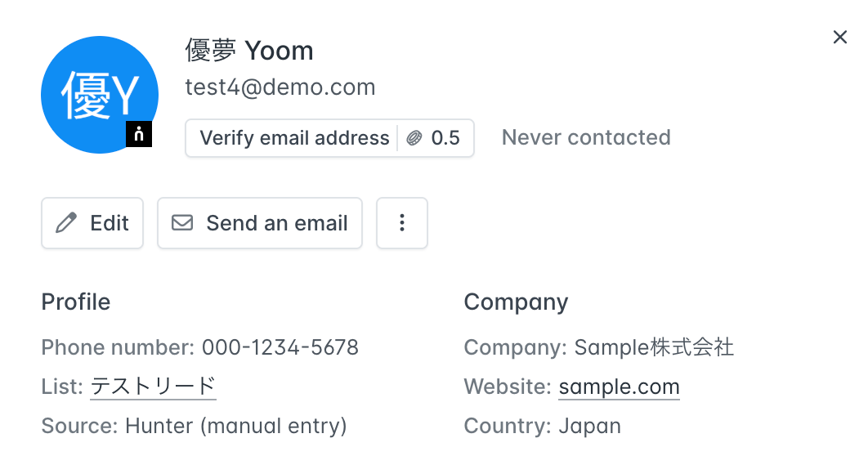Click the Source: Hunter (manual entry) line
This screenshot has width=868, height=456.
[195, 426]
